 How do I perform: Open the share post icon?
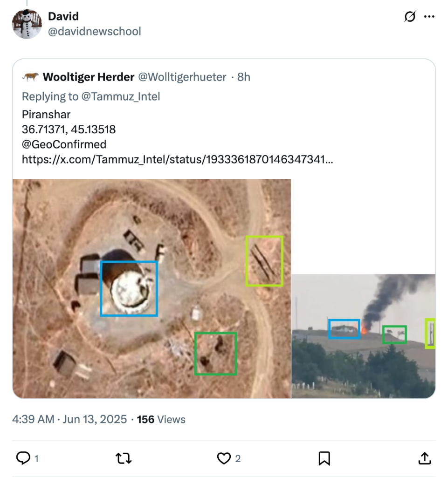pyautogui.click(x=425, y=458)
